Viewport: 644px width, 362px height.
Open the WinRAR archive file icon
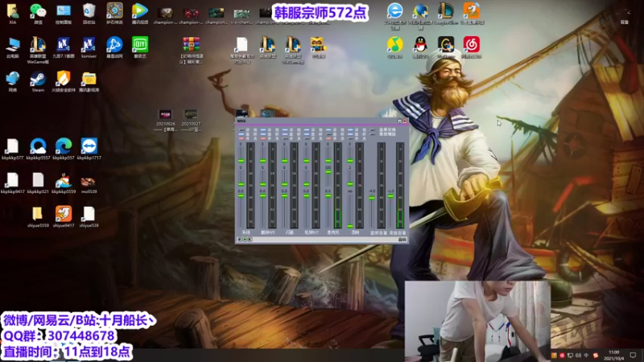tap(191, 49)
